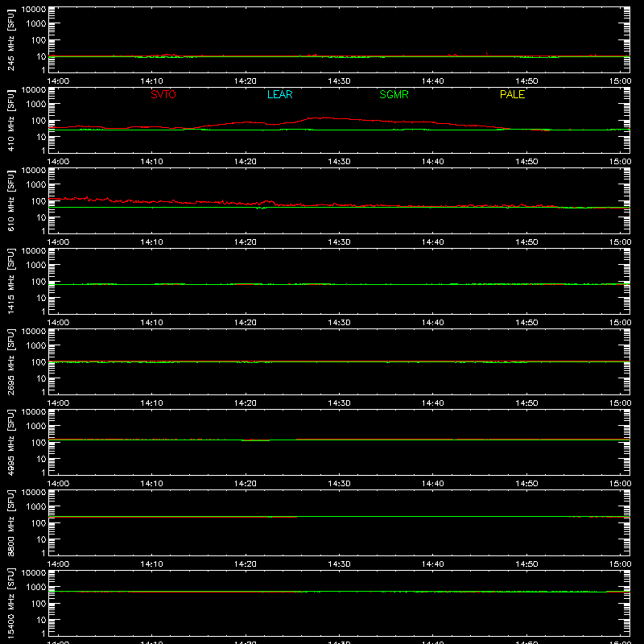The image size is (644, 644).
Task: Click 14:10 tick under the 2695 MHz plot
Action: coord(151,403)
